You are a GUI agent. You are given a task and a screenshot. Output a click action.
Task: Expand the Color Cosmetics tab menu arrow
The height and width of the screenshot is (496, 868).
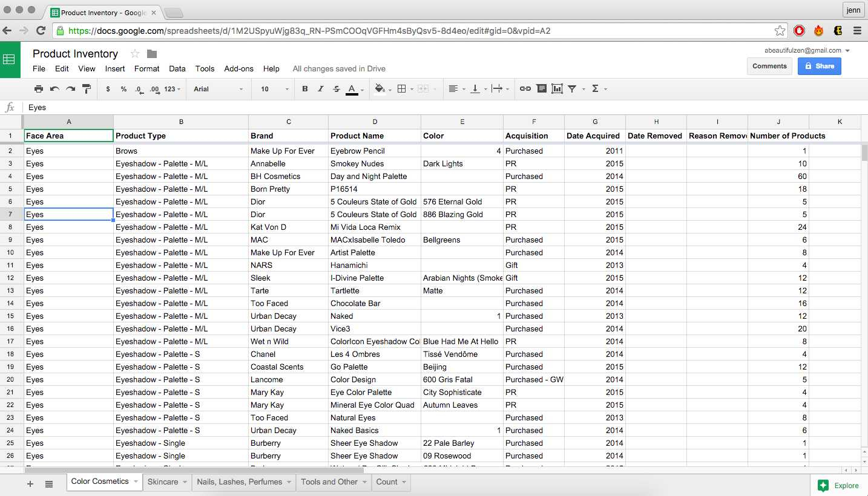(x=136, y=482)
